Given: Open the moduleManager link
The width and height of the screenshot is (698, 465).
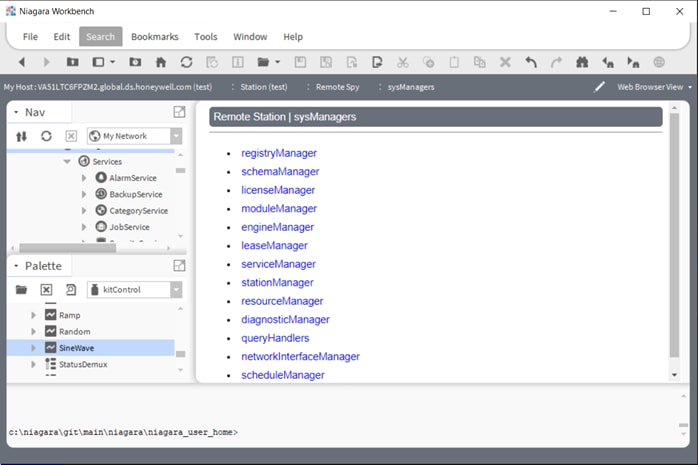Looking at the screenshot, I should (x=279, y=209).
